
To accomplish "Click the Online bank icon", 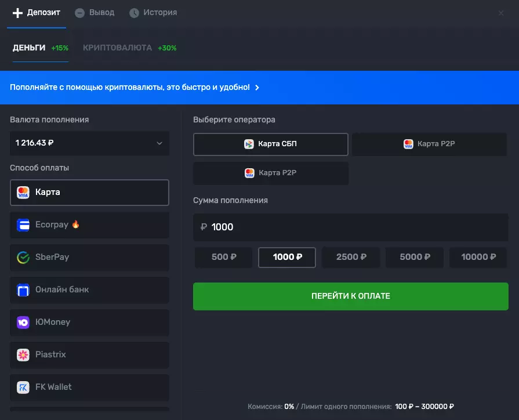I will (x=23, y=290).
